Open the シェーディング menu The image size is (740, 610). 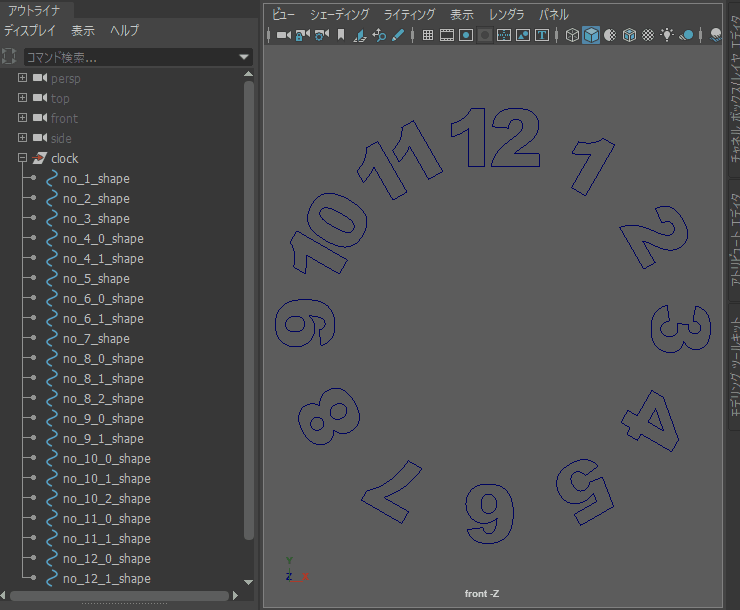[x=339, y=15]
